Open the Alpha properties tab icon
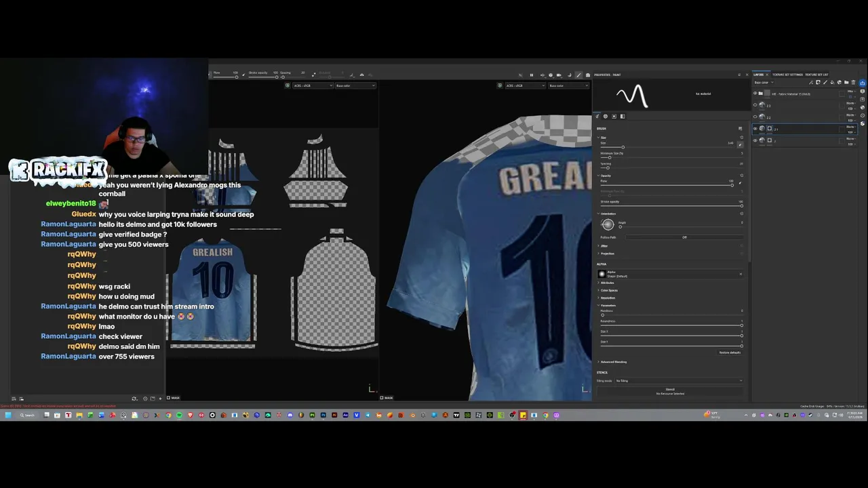 606,117
